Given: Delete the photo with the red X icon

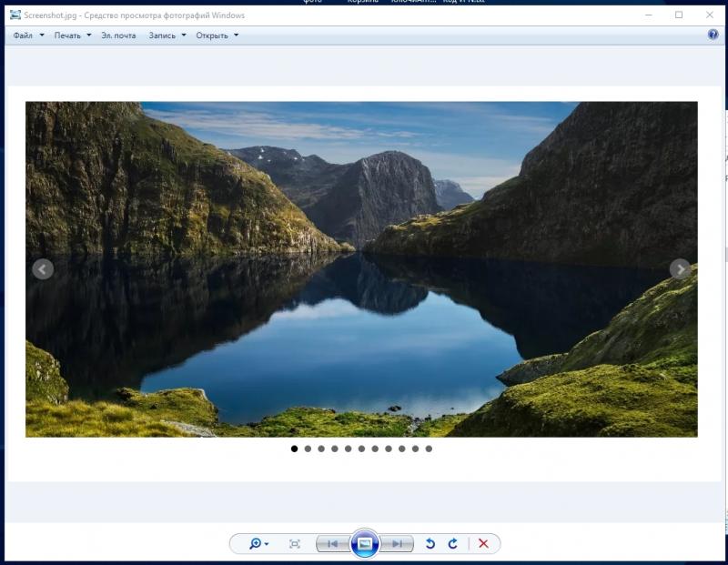Looking at the screenshot, I should pyautogui.click(x=483, y=543).
